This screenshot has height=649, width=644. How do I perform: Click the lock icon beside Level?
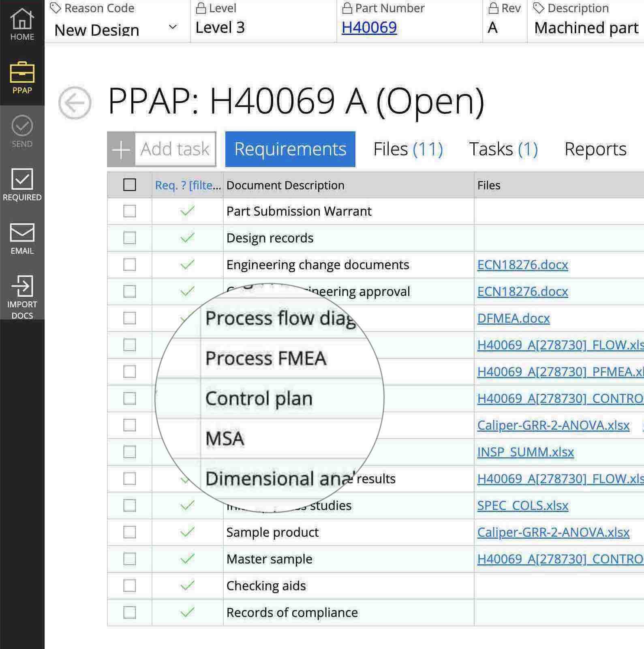pos(201,8)
